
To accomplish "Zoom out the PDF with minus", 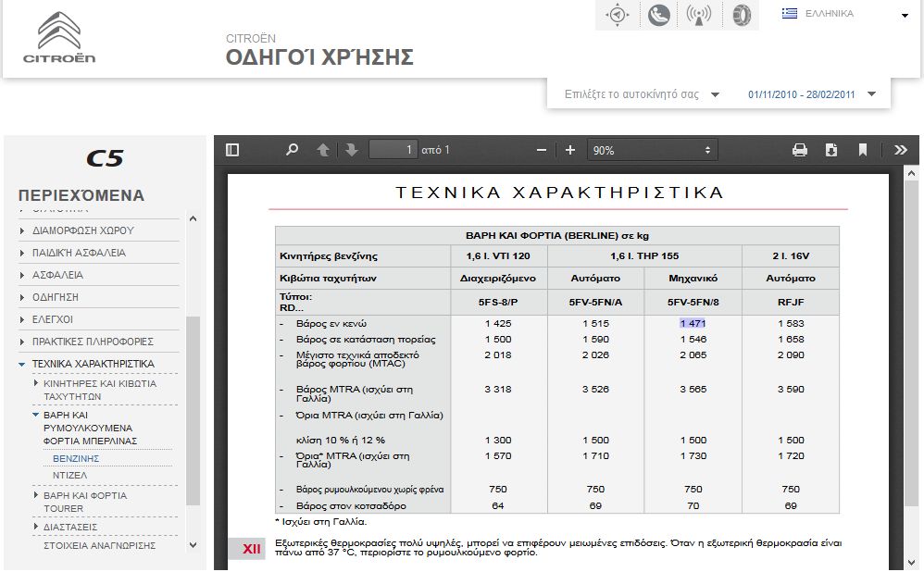I will point(542,150).
